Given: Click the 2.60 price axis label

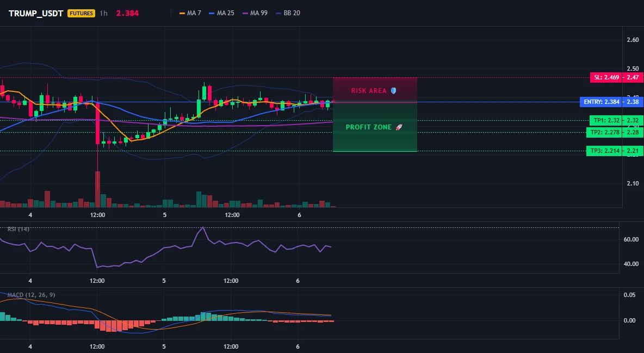Looking at the screenshot, I should tap(633, 40).
